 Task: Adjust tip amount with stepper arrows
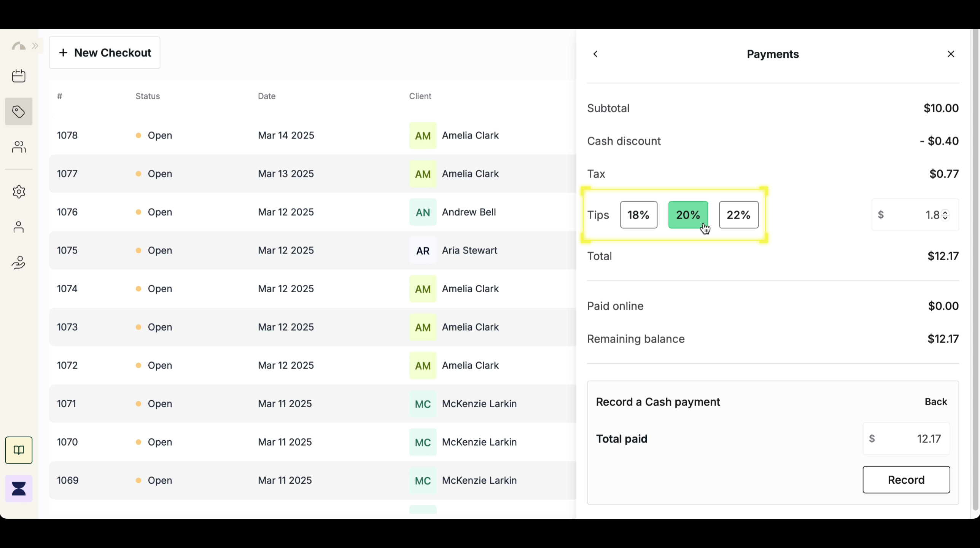click(945, 215)
